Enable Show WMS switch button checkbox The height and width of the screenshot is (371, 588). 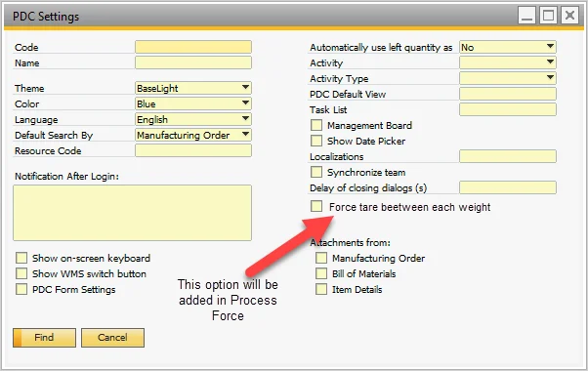21,273
